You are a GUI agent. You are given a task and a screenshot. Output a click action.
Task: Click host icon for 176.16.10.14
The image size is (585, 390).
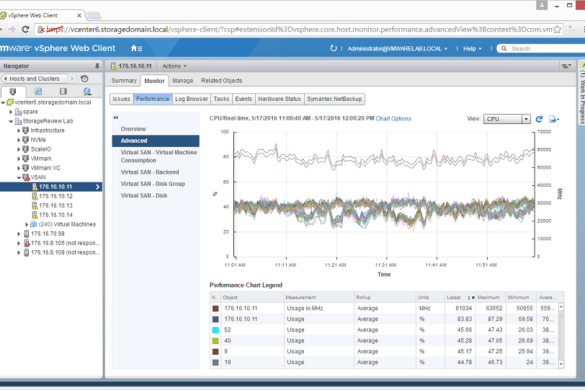pos(35,215)
